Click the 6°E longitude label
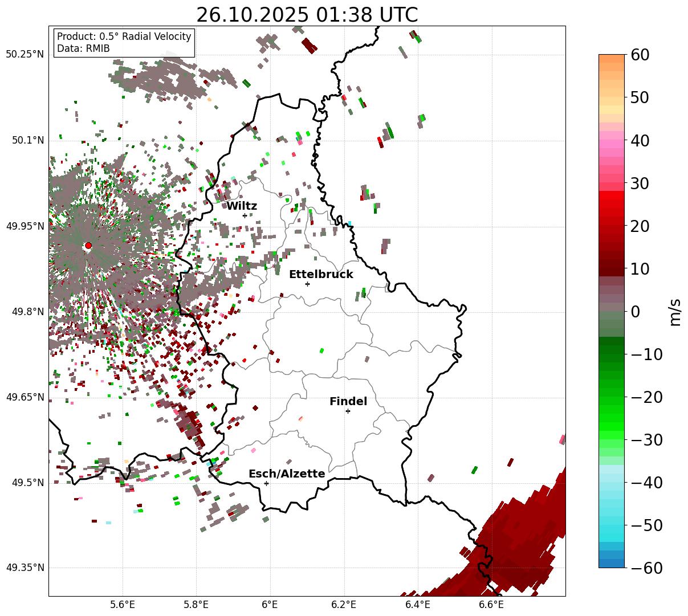 tap(270, 605)
